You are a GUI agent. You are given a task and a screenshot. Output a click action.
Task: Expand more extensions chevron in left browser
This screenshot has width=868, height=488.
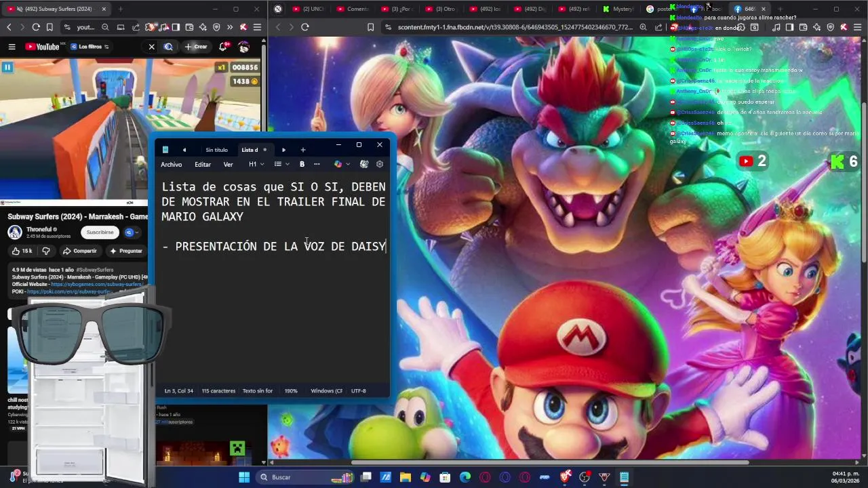230,27
